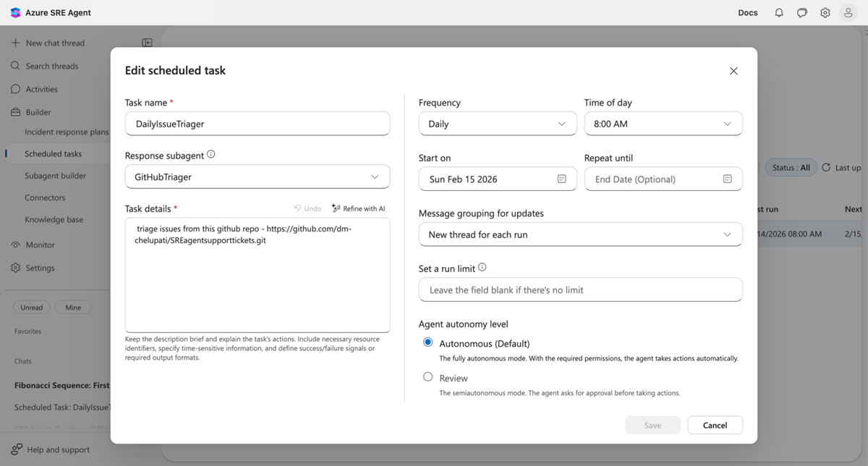868x466 pixels.
Task: Open the Docs link
Action: (748, 13)
